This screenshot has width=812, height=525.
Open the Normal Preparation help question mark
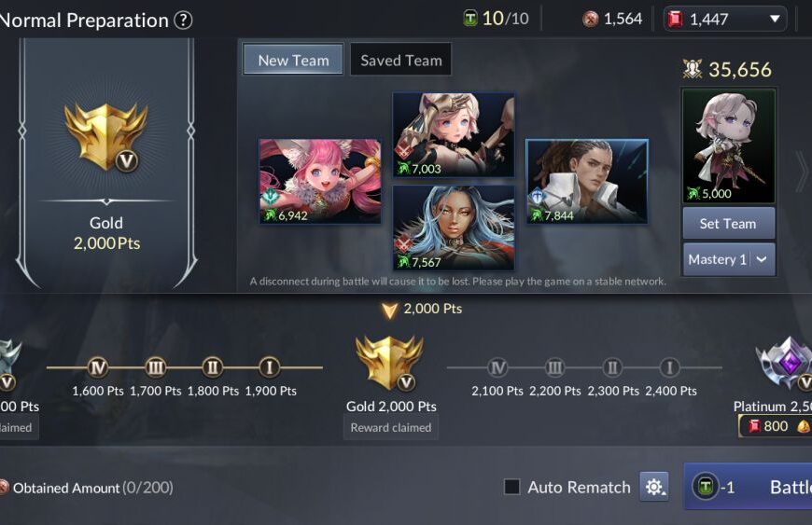(183, 21)
